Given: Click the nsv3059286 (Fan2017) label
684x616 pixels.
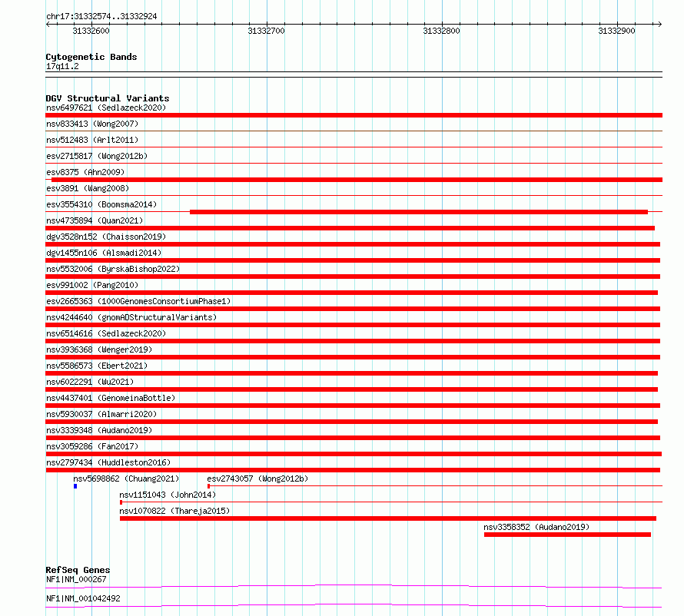Looking at the screenshot, I should [92, 446].
